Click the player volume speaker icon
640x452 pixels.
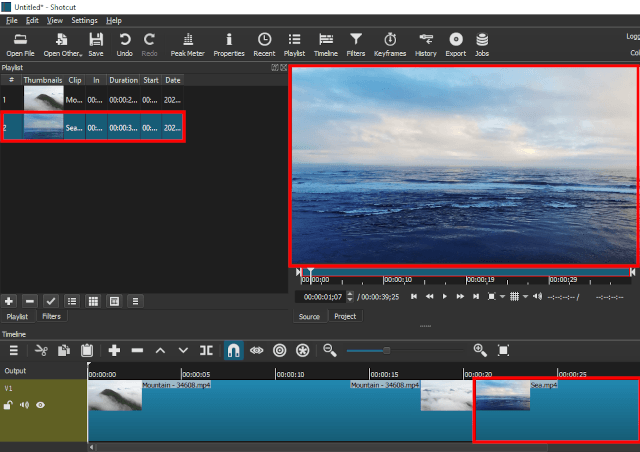point(538,296)
